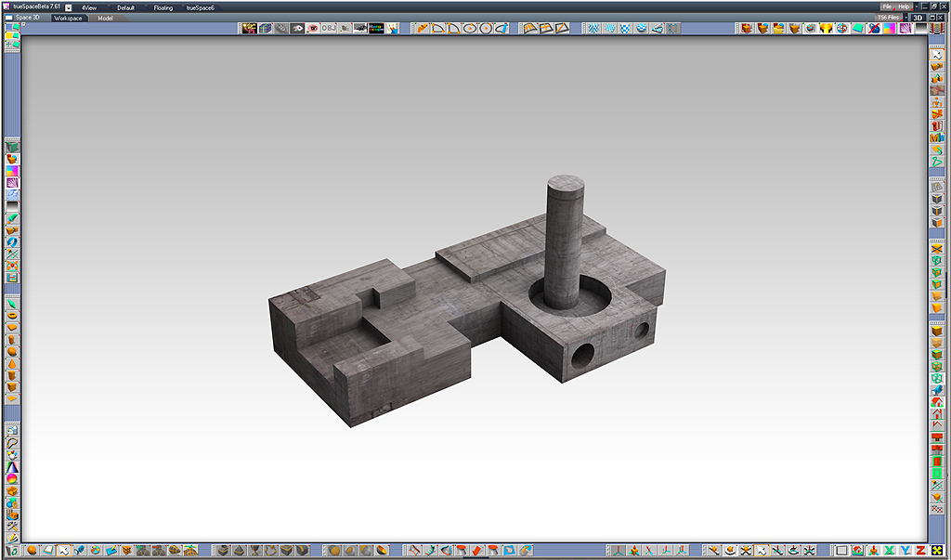Click the red boolean cube icon top right

tap(748, 28)
